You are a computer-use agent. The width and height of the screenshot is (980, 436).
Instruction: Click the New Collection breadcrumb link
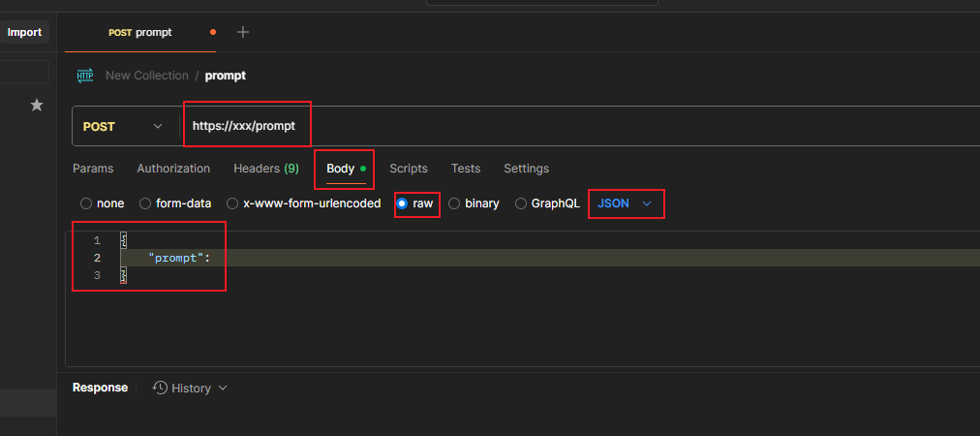[x=146, y=76]
